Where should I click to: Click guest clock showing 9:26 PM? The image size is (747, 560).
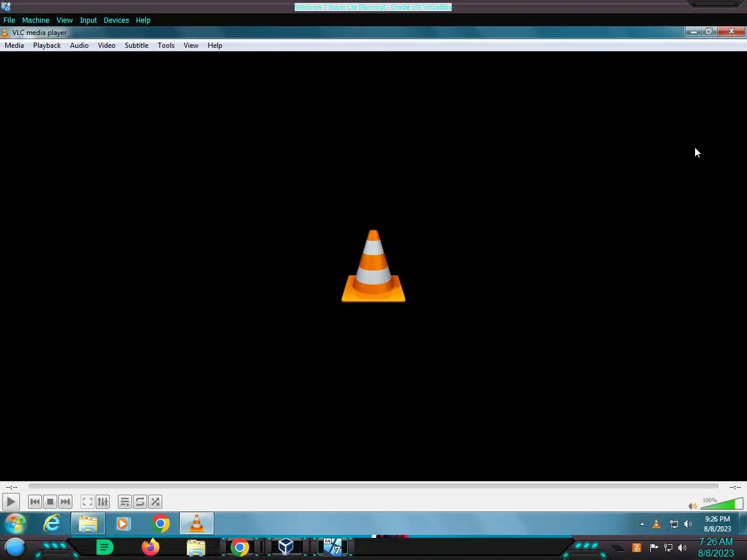pos(717,524)
